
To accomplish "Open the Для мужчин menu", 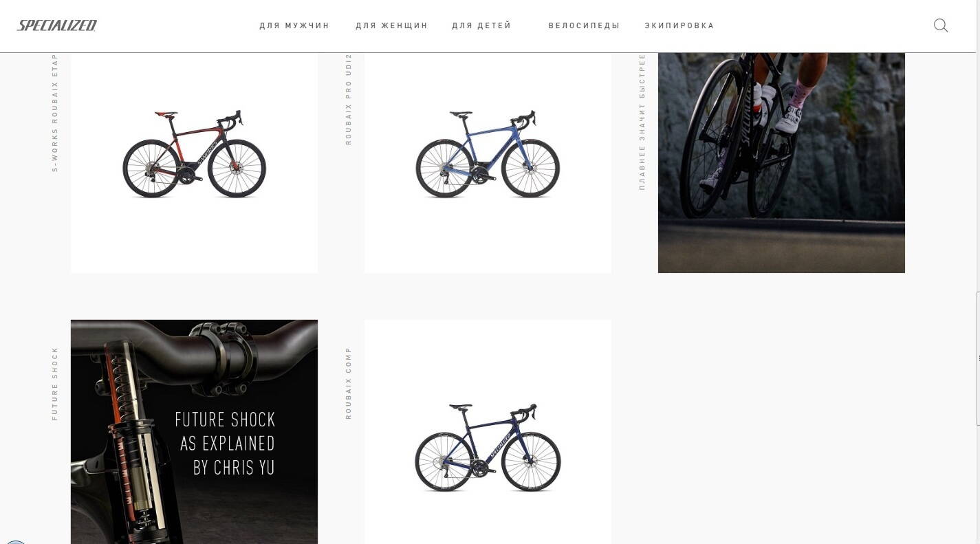I will coord(294,25).
